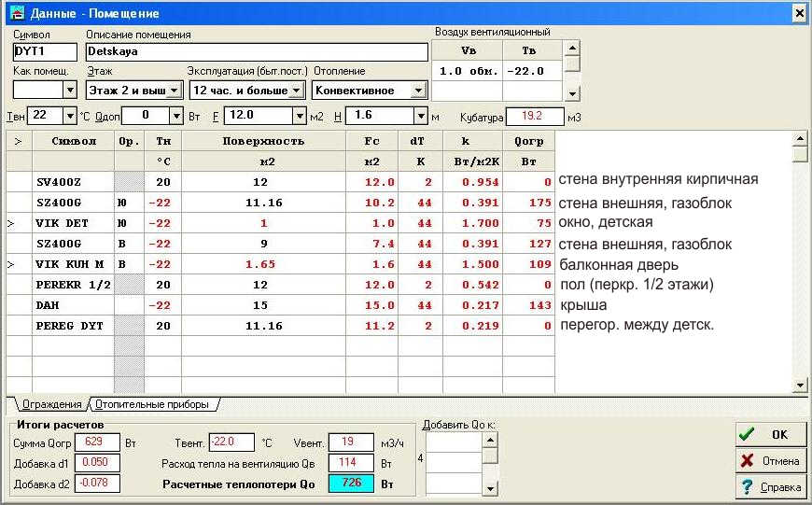Click the Qв ventilation heat field 114

pyautogui.click(x=351, y=463)
